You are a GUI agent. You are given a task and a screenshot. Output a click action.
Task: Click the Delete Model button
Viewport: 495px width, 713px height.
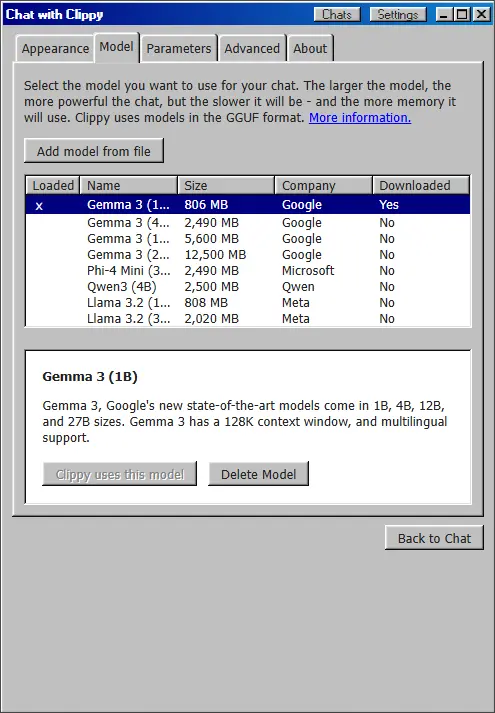click(258, 474)
